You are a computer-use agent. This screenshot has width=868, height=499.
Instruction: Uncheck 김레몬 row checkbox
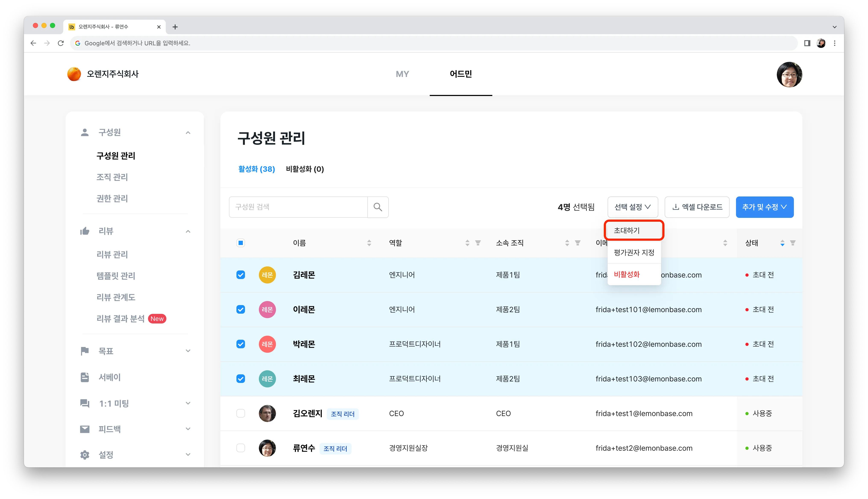(x=241, y=275)
